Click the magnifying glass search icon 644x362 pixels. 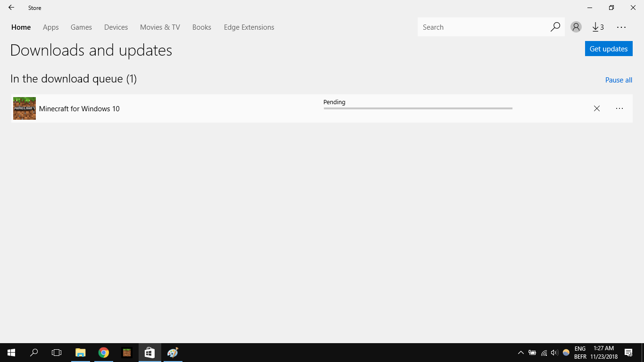555,27
